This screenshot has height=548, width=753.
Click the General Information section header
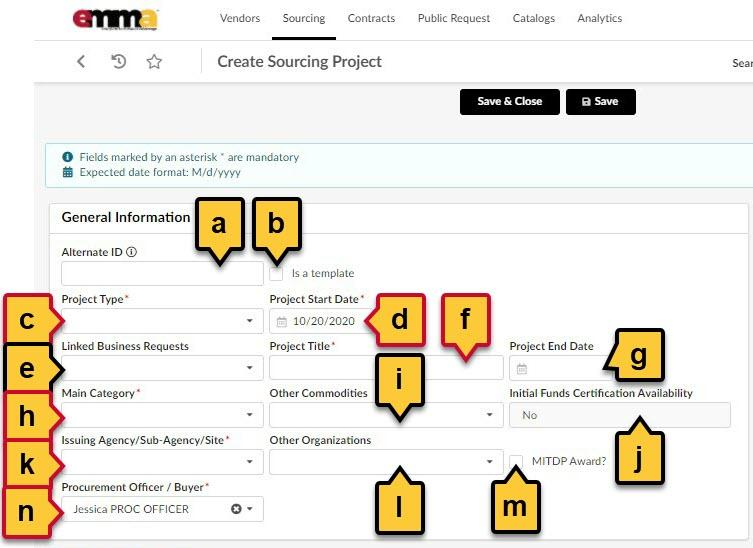[126, 218]
